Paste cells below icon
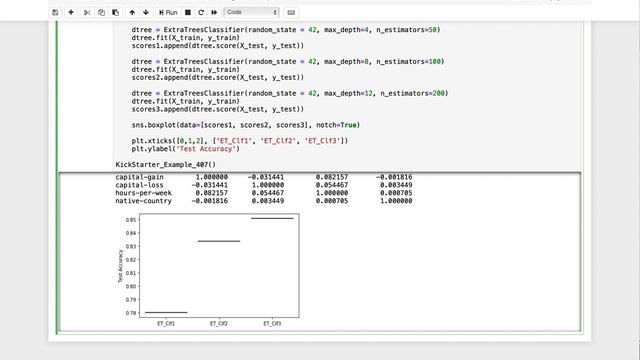Viewport: 640px width, 360px height. (x=116, y=13)
